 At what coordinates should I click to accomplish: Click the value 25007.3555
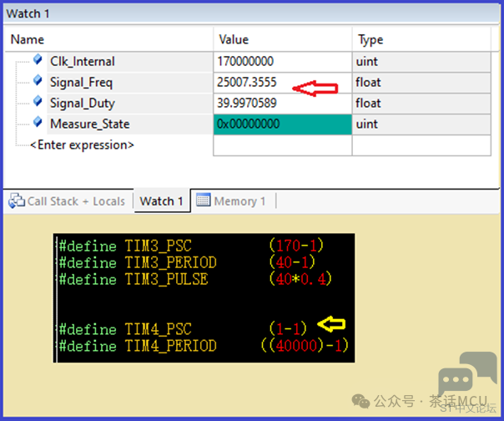tap(246, 82)
